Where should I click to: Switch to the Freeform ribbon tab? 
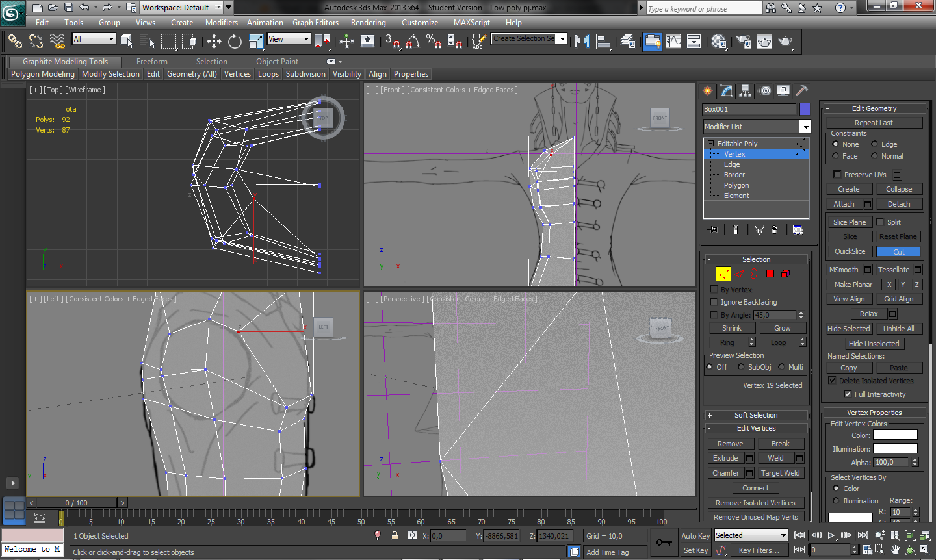tap(151, 62)
